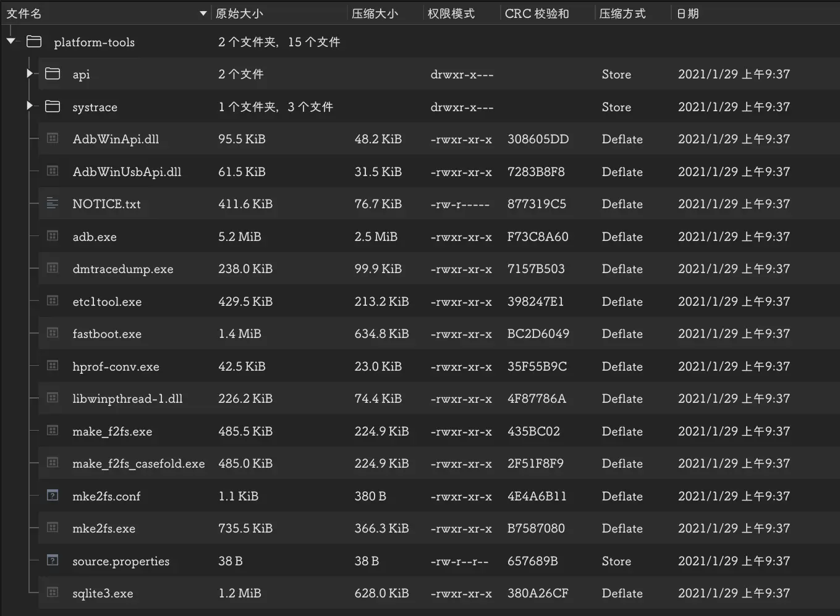Image resolution: width=840 pixels, height=616 pixels.
Task: Collapse the platform-tools tree node
Action: (11, 41)
